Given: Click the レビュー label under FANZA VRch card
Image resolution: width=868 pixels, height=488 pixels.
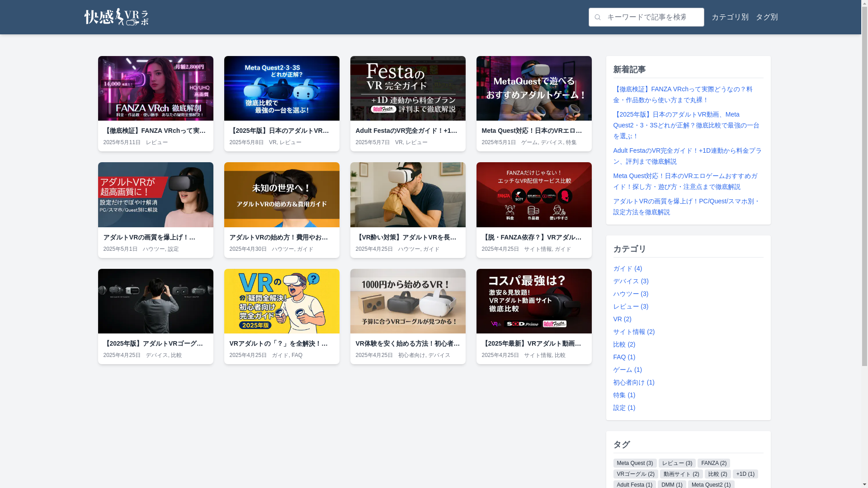Looking at the screenshot, I should pos(157,142).
